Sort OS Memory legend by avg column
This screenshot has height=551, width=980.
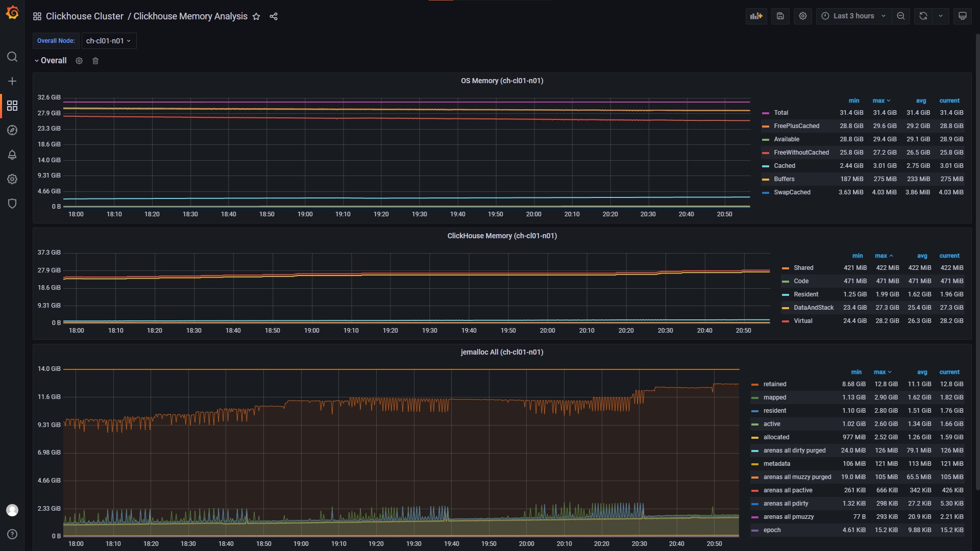coord(921,101)
